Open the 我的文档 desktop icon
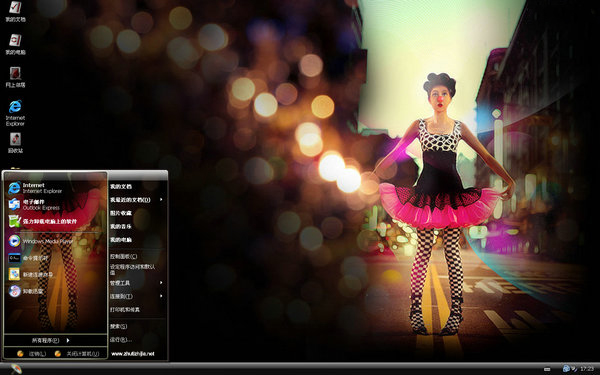600x375 pixels. point(15,11)
